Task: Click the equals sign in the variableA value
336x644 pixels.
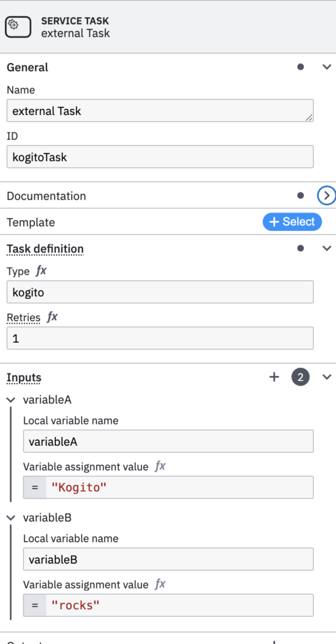Action: [35, 487]
